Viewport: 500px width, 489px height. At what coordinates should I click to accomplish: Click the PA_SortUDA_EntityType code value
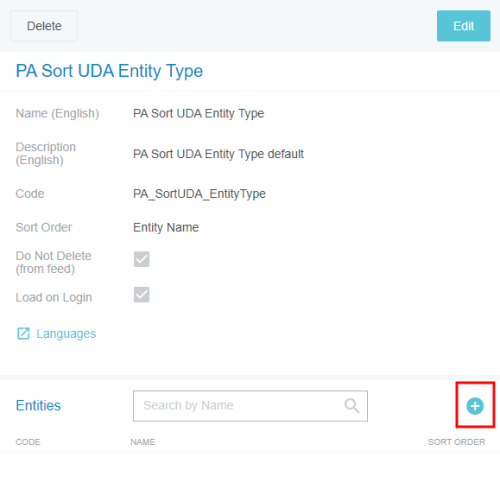[x=199, y=194]
